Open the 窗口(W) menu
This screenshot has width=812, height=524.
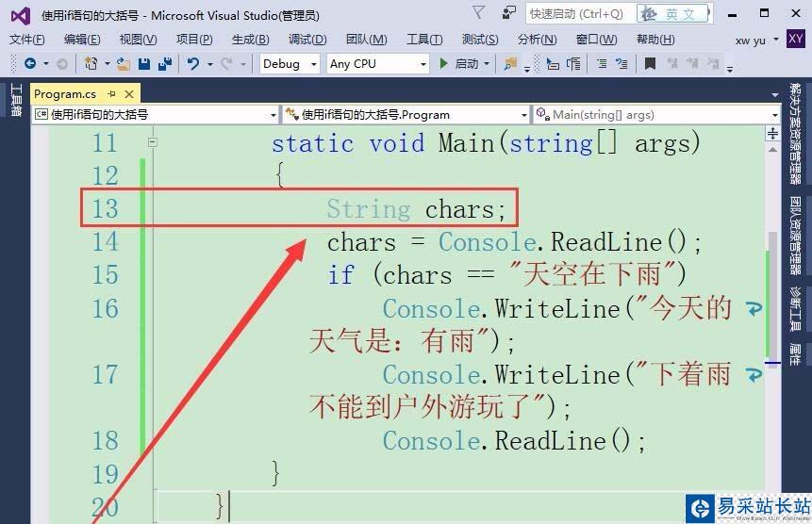pyautogui.click(x=597, y=40)
